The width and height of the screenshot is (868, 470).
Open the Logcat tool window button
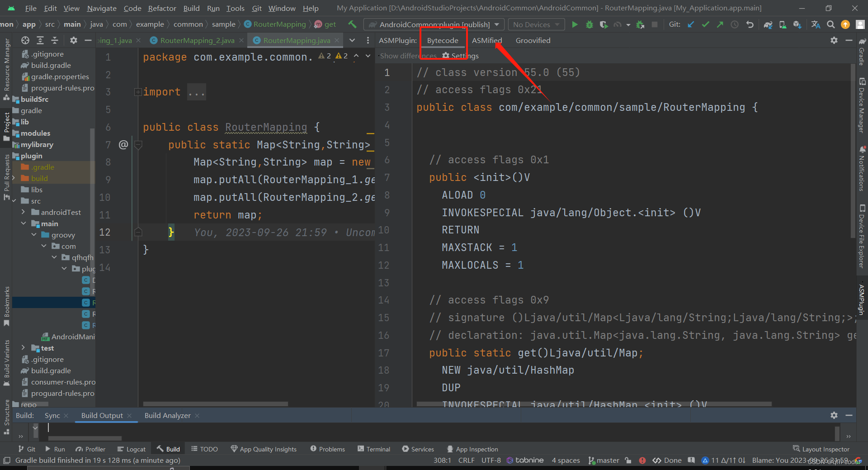click(x=132, y=449)
